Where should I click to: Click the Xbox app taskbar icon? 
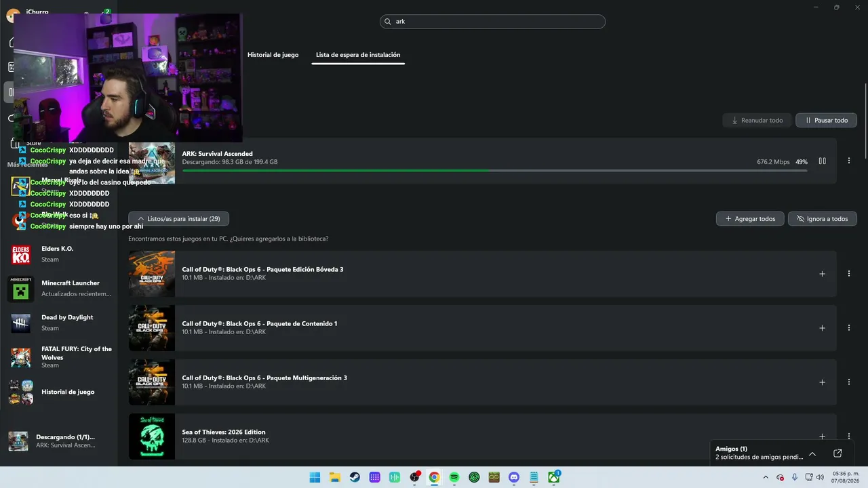coord(554,477)
